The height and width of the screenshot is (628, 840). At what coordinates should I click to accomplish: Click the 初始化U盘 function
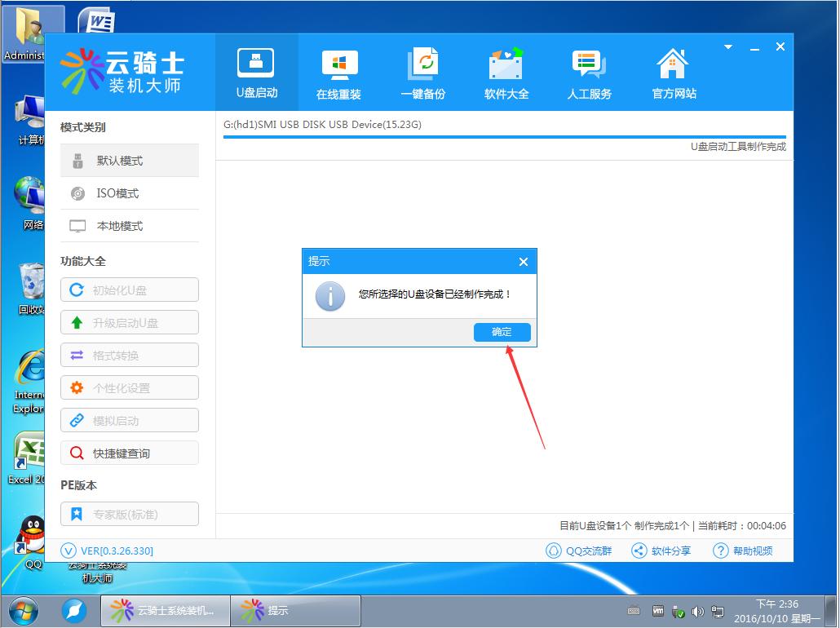[129, 290]
